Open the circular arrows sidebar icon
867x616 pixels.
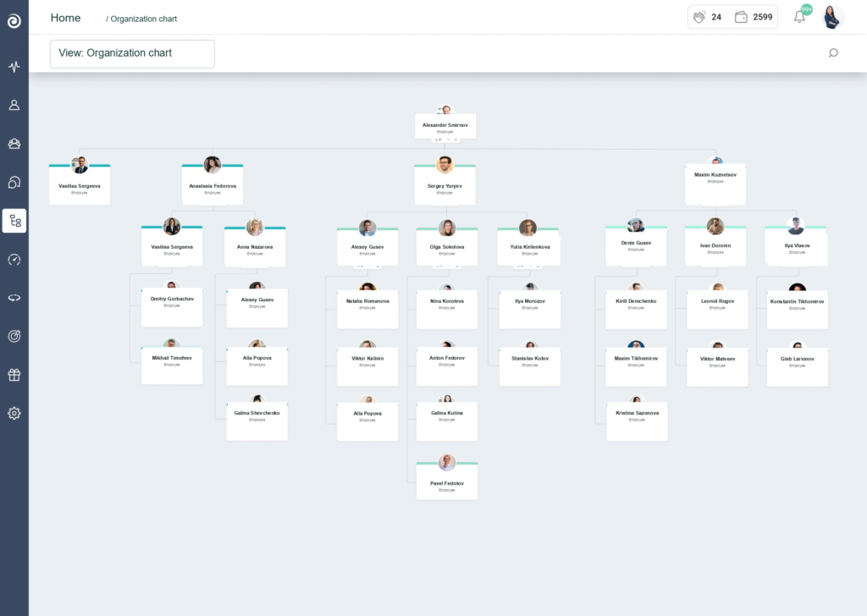coord(14,298)
